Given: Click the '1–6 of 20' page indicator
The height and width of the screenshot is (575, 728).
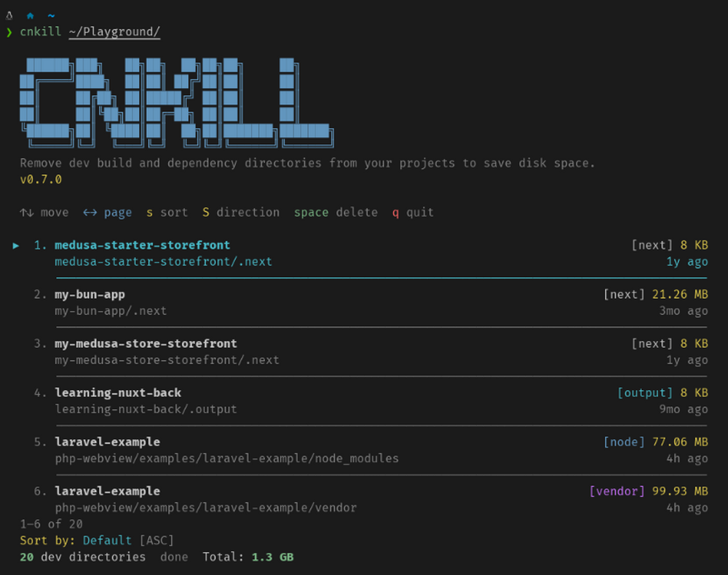Looking at the screenshot, I should click(x=51, y=524).
